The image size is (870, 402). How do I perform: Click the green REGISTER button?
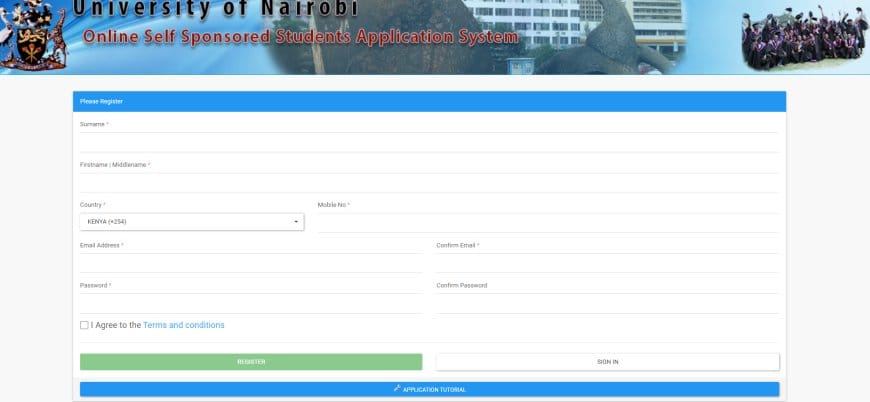pos(251,362)
